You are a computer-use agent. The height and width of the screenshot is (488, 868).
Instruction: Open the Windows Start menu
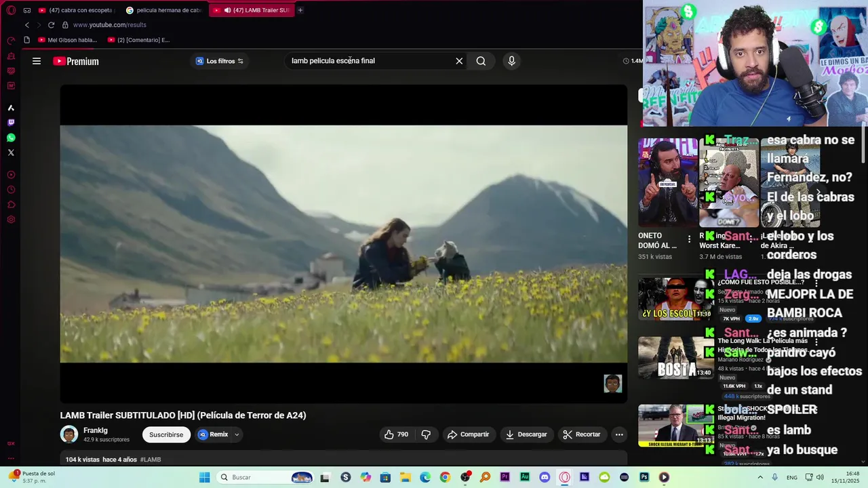click(204, 477)
